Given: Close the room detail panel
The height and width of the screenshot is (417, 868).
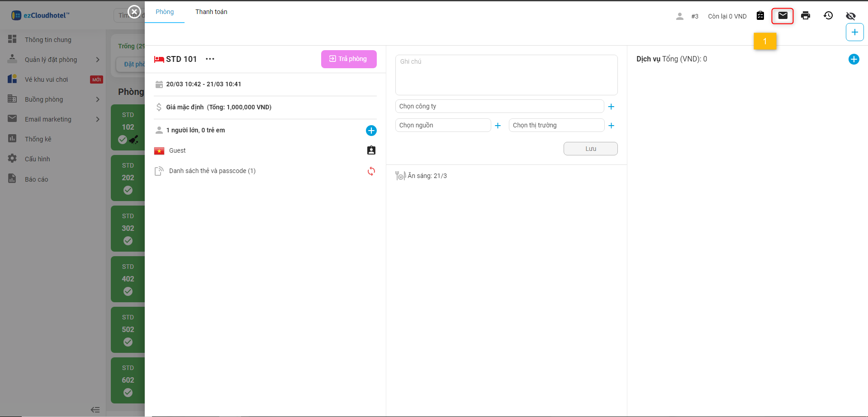Looking at the screenshot, I should click(x=134, y=12).
